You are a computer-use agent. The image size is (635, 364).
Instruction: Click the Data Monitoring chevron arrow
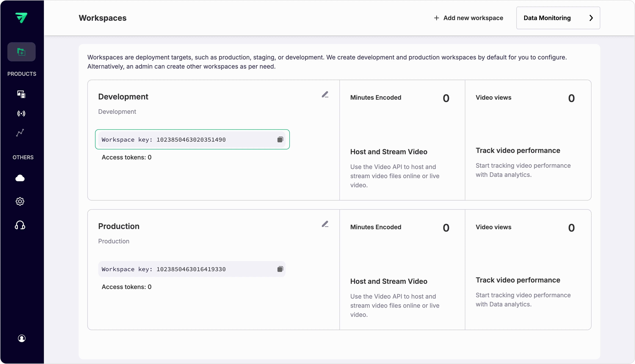point(591,18)
